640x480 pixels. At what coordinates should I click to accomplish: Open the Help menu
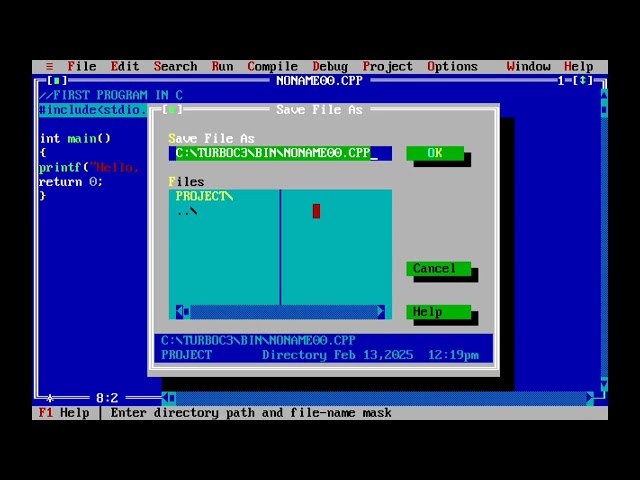point(578,67)
